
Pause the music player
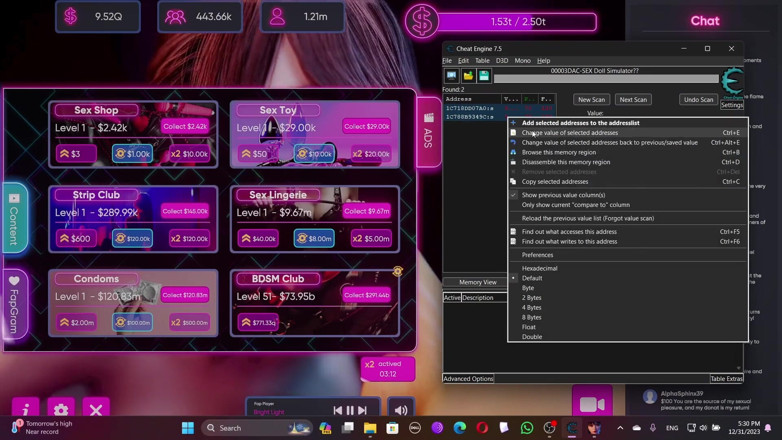350,410
